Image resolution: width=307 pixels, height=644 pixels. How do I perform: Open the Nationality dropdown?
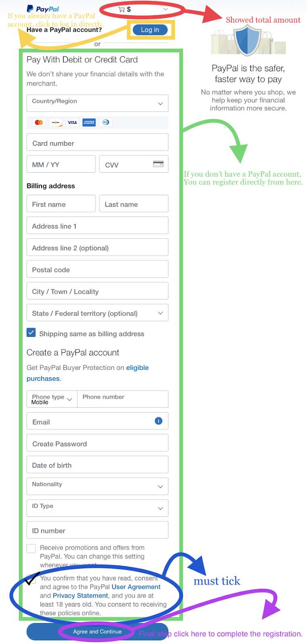(97, 486)
